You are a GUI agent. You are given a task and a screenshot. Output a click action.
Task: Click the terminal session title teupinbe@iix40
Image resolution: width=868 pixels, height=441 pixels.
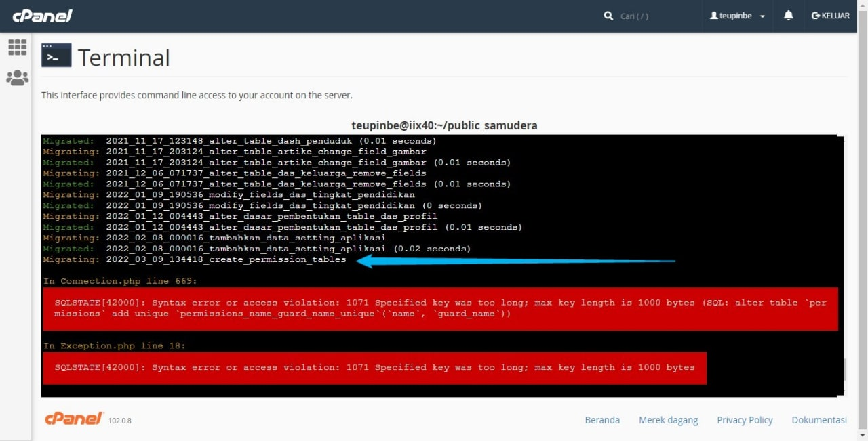[444, 125]
